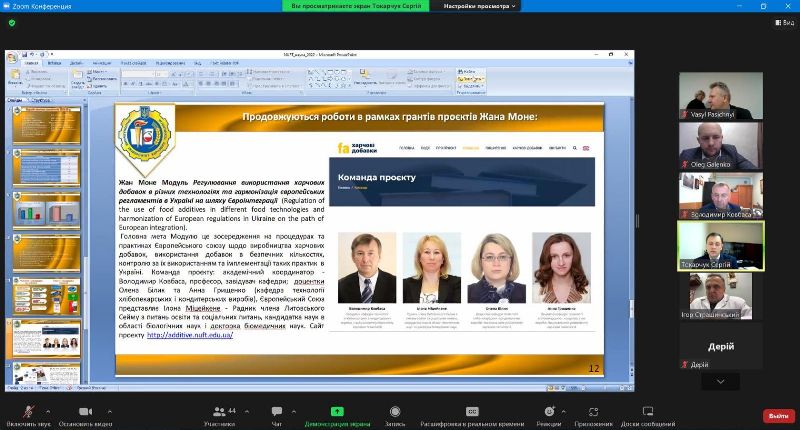
Task: Select bar chart slide thumbnail in pane
Action: click(x=46, y=210)
